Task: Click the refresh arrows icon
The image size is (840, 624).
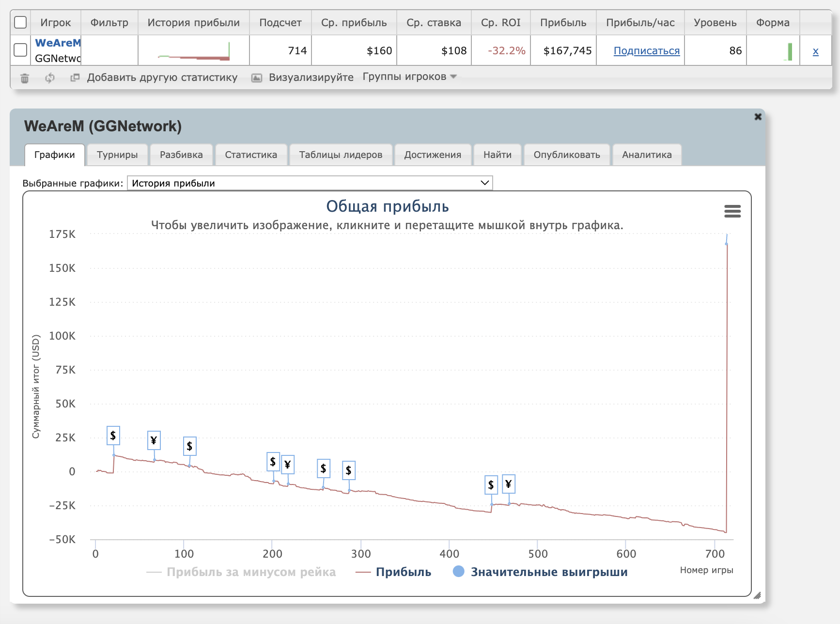Action: click(x=50, y=78)
